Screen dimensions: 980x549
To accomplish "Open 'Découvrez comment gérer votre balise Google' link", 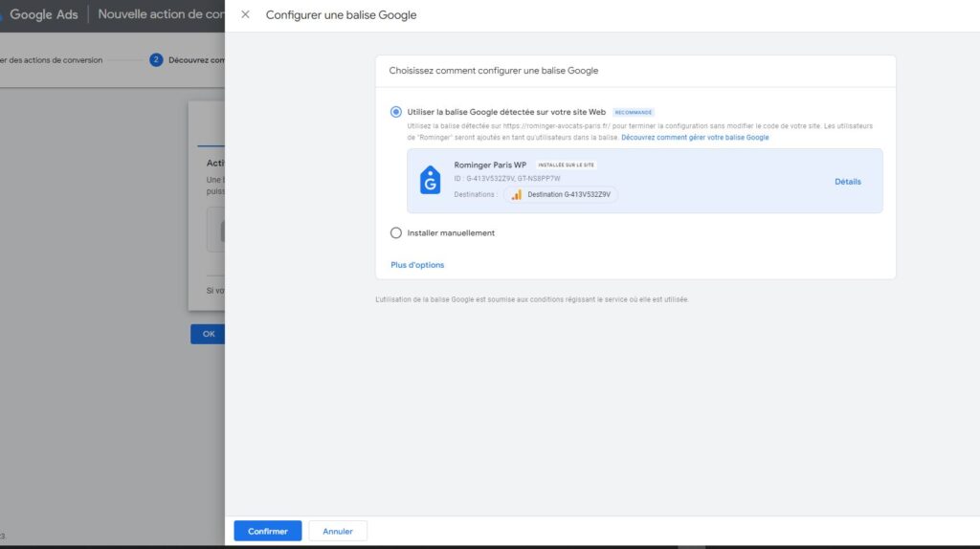I will point(695,138).
